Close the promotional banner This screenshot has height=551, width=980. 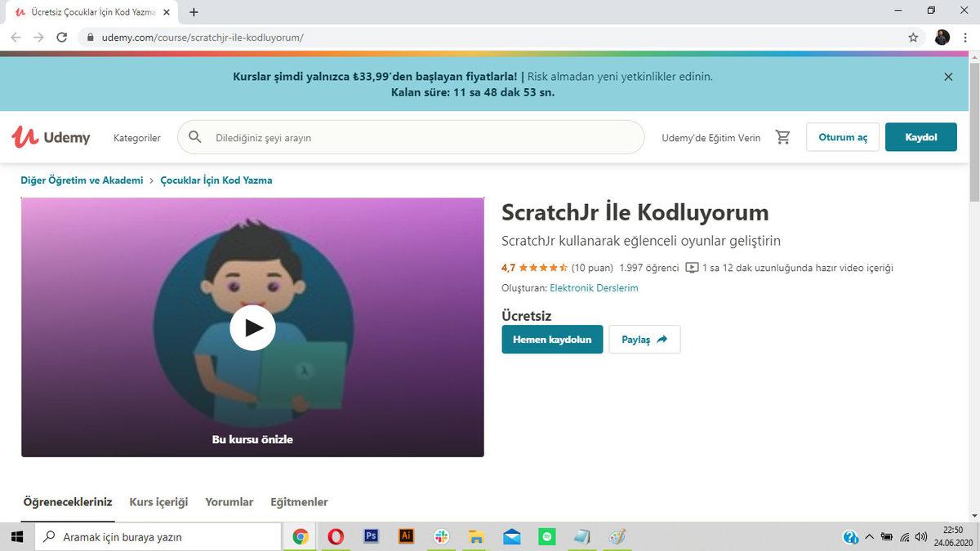[948, 77]
